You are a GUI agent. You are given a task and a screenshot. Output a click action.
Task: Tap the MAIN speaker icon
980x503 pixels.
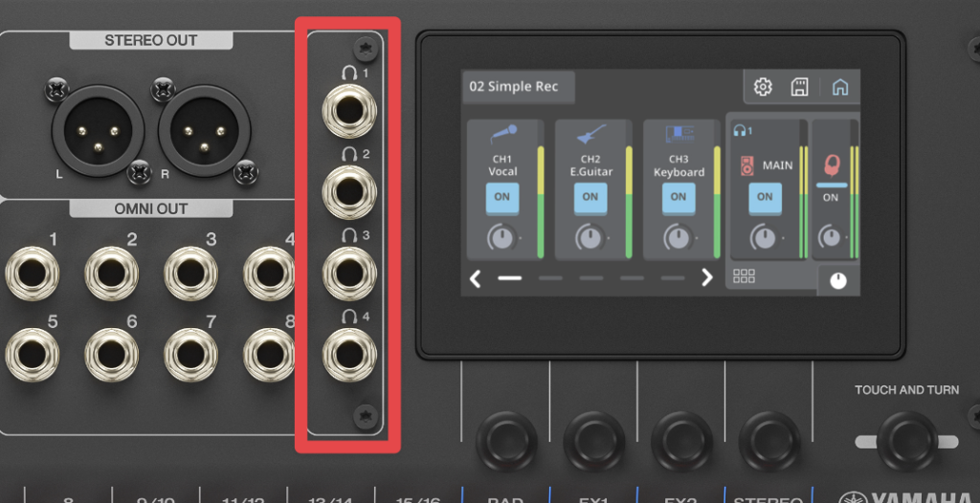[x=748, y=166]
